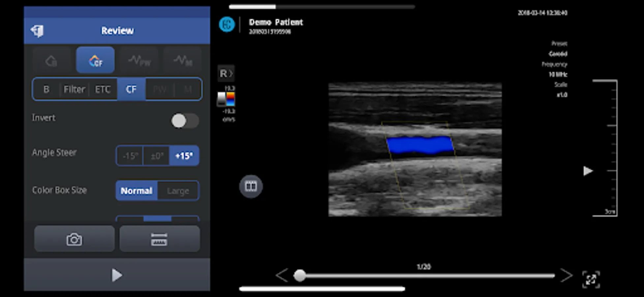Open the CF settings tab
Image resolution: width=644 pixels, height=297 pixels.
[x=131, y=89]
